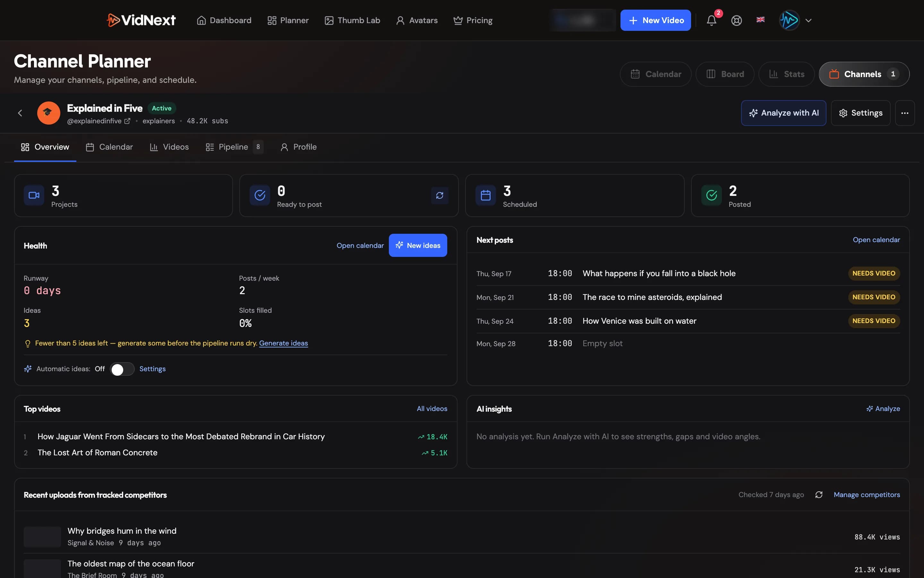The width and height of the screenshot is (924, 578).
Task: Open Pricing in the top navigation
Action: tap(473, 20)
